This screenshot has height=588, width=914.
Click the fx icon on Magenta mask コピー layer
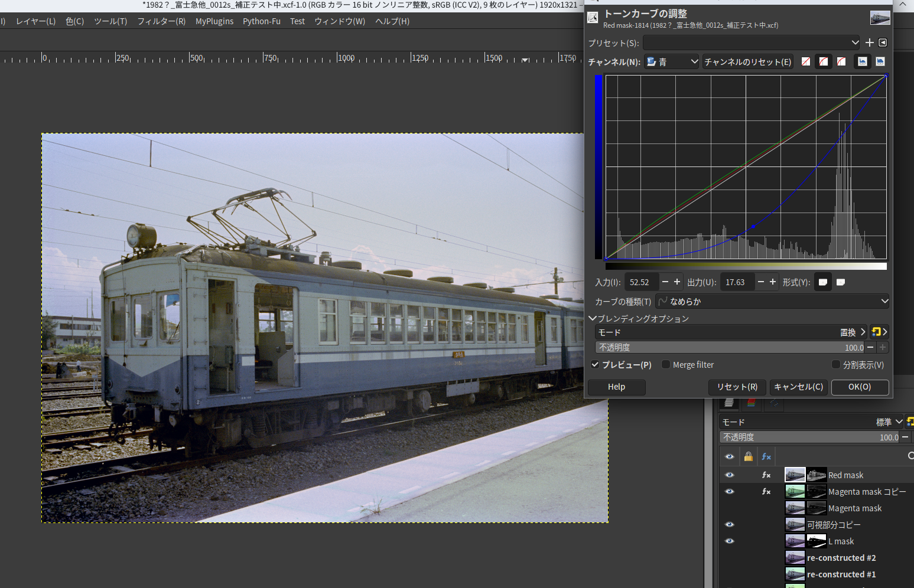(x=766, y=492)
